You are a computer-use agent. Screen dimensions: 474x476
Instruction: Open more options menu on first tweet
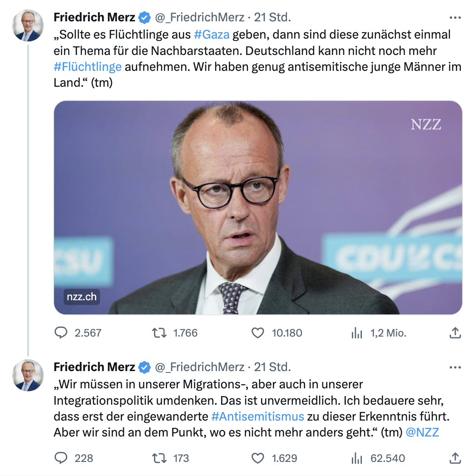click(x=454, y=18)
